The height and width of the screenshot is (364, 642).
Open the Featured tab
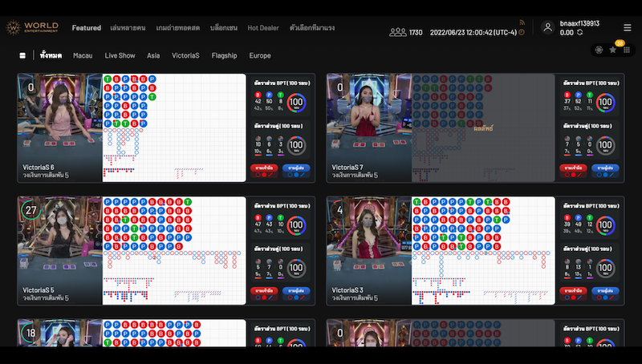[x=87, y=28]
